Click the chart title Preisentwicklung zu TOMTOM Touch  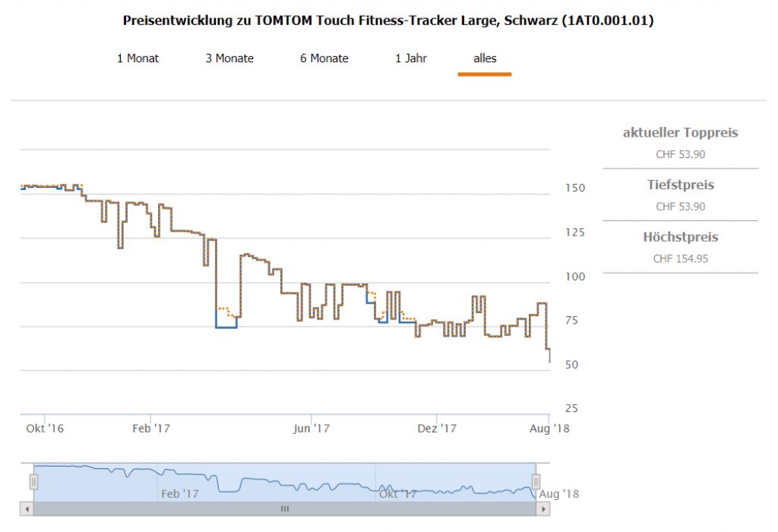388,21
